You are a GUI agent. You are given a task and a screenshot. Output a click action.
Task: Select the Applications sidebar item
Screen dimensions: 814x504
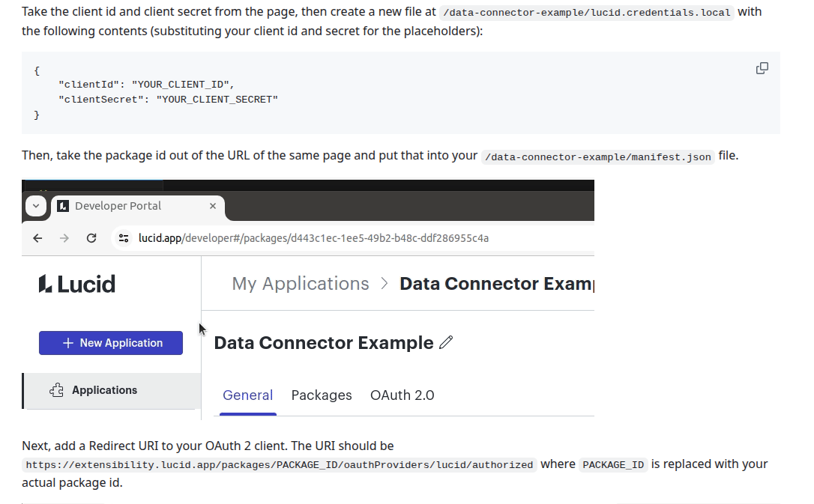112,390
